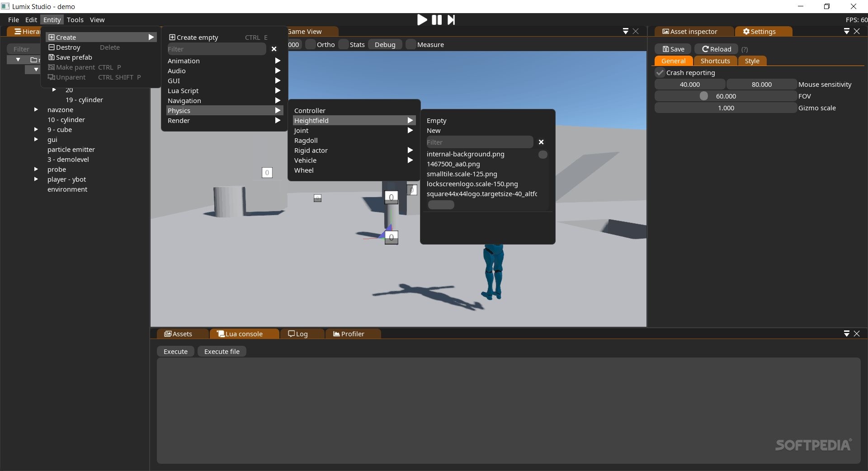Viewport: 868px width, 471px height.
Task: Select the Lua console tab
Action: coord(244,334)
